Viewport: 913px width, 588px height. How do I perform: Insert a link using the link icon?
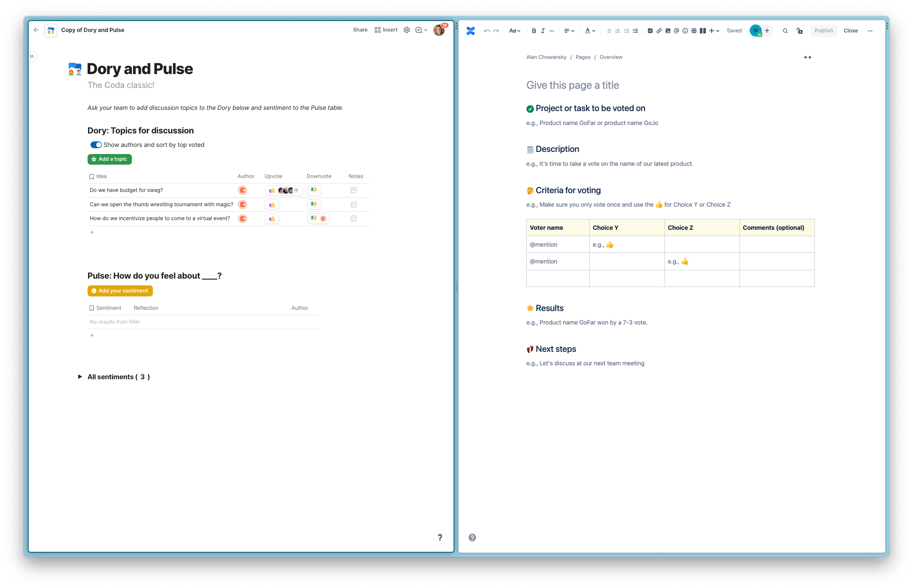point(659,31)
